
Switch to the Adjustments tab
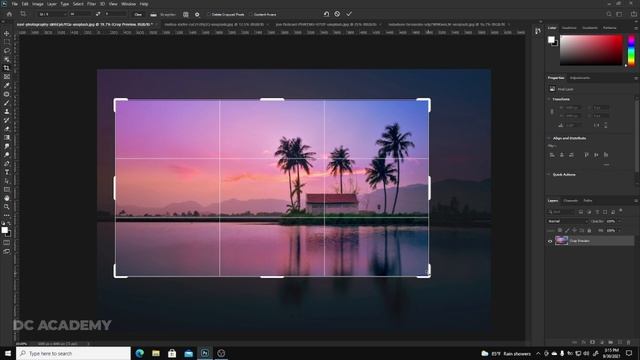[580, 78]
